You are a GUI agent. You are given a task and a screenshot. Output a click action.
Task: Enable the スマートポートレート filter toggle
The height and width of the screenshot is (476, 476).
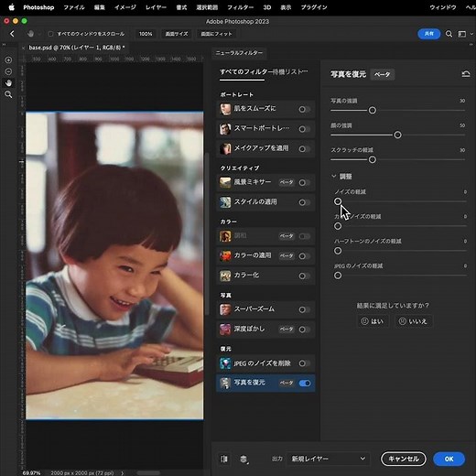click(x=305, y=129)
